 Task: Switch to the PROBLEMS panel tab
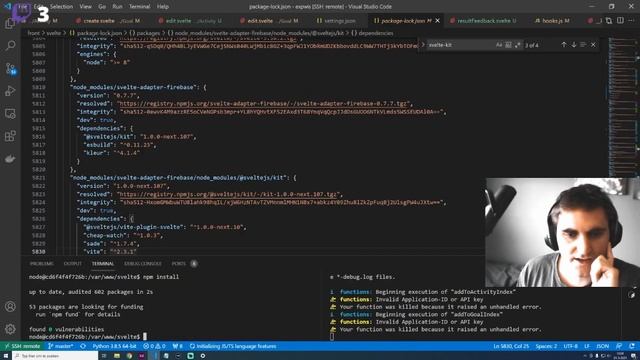pos(42,264)
